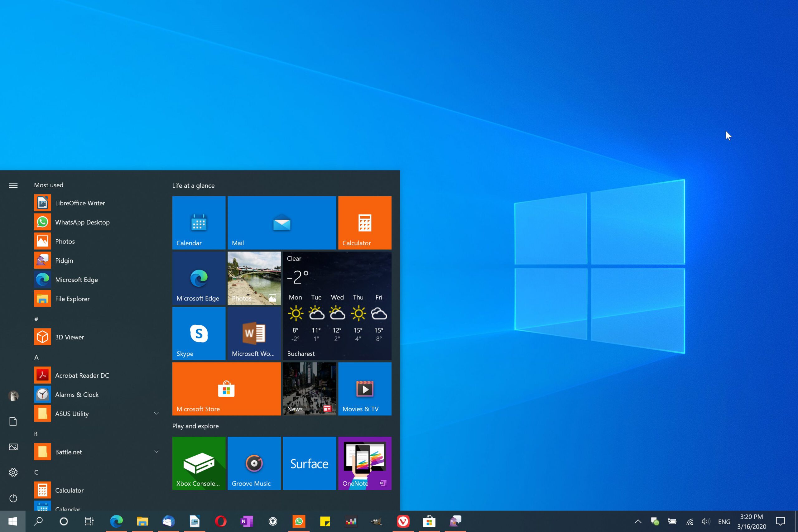This screenshot has width=798, height=532.
Task: Open the orange Microsoft Store tile
Action: pyautogui.click(x=226, y=389)
